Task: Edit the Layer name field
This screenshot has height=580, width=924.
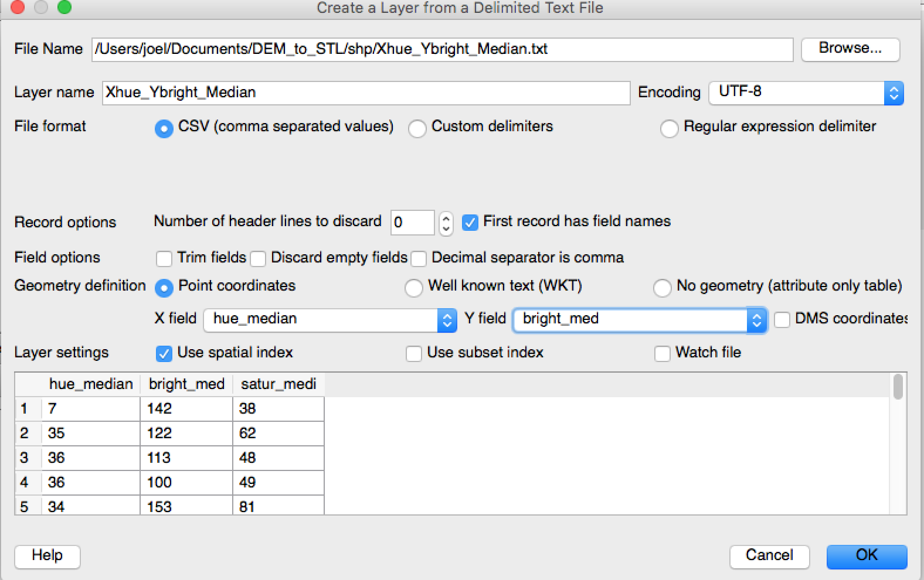Action: tap(366, 93)
